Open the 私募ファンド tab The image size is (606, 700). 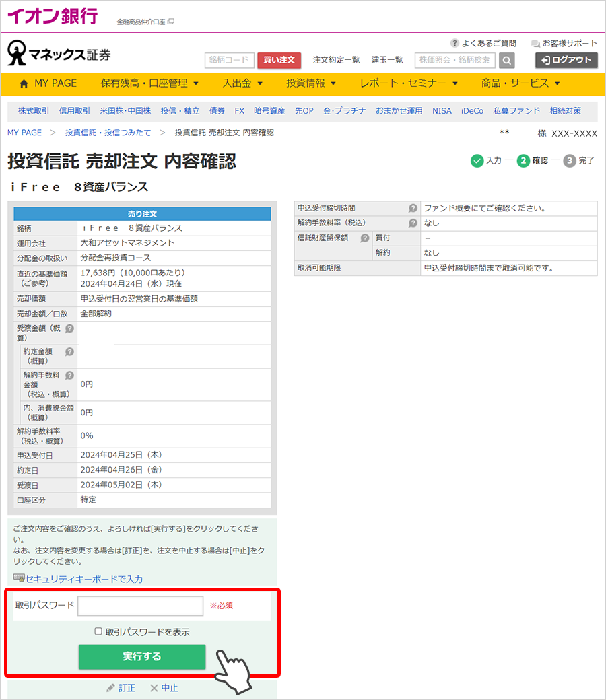click(x=516, y=111)
